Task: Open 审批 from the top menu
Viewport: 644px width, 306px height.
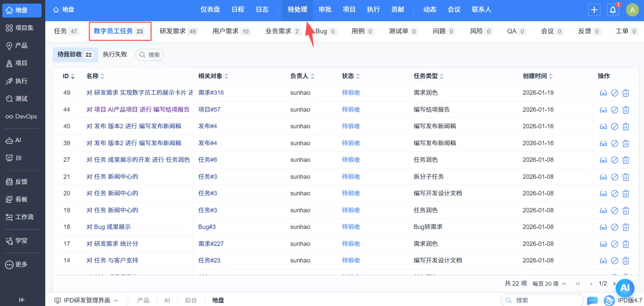Action: (325, 10)
